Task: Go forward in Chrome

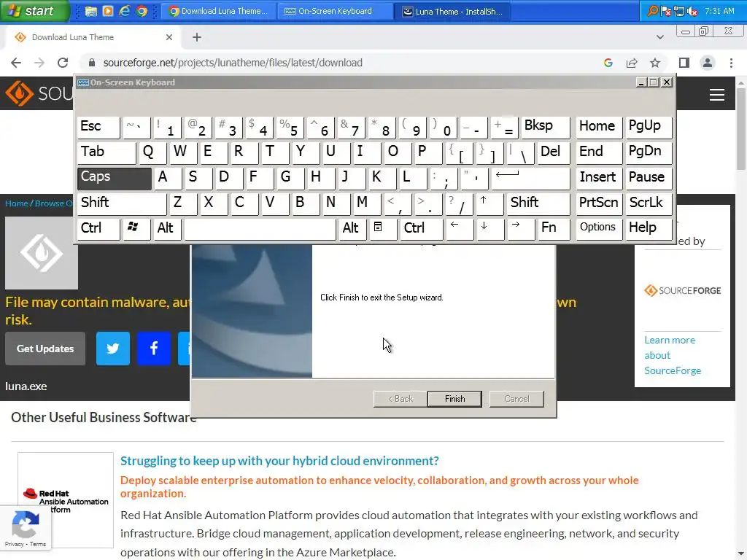Action: pos(39,63)
